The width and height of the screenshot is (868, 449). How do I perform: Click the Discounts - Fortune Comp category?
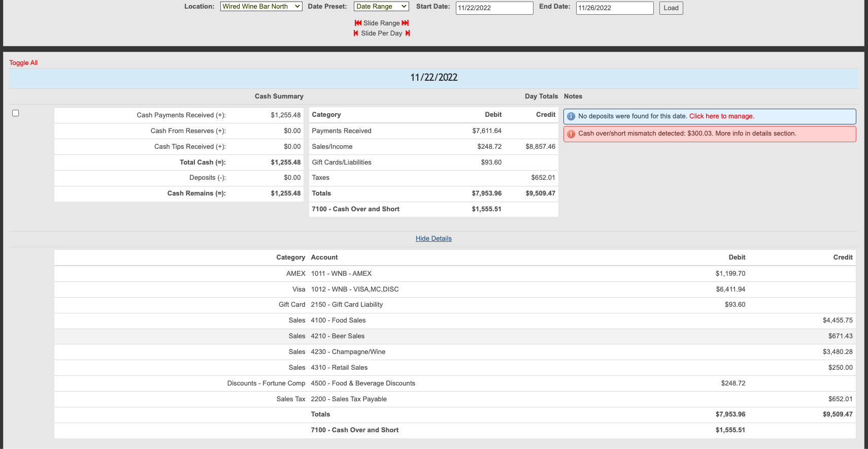[266, 383]
